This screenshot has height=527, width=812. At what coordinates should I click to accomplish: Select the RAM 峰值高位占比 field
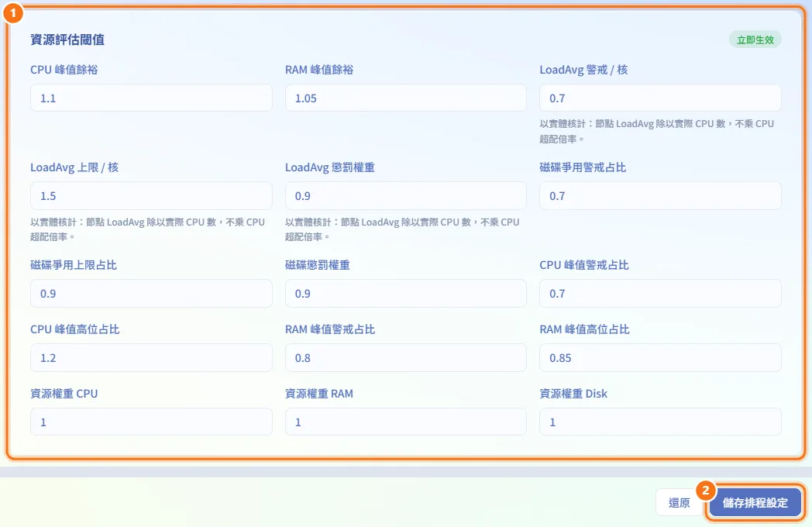tap(660, 357)
